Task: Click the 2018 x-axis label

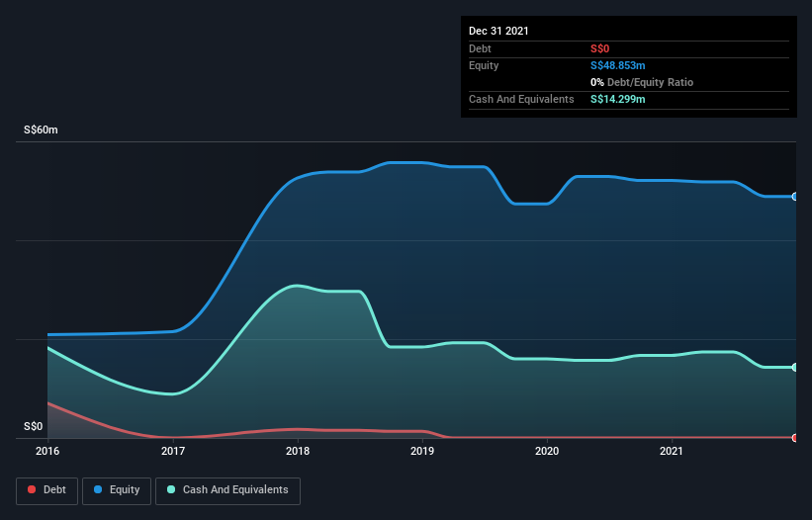Action: tap(298, 451)
